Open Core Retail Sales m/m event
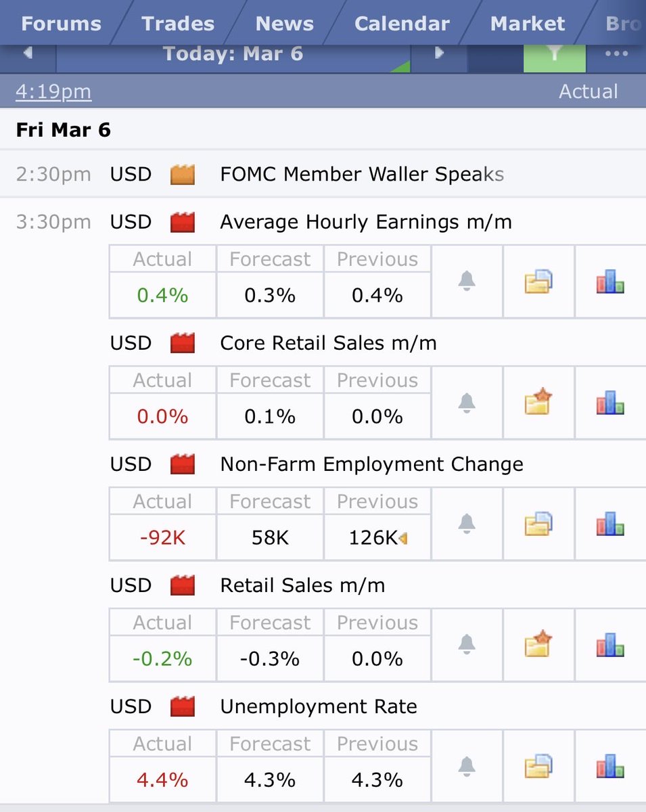Screen dimensions: 646x812 (328, 343)
